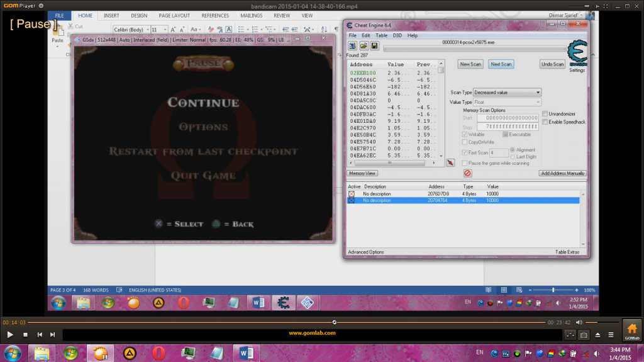Click the GOM Player eject/open file icon
Image resolution: width=644 pixels, height=362 pixels.
click(597, 336)
